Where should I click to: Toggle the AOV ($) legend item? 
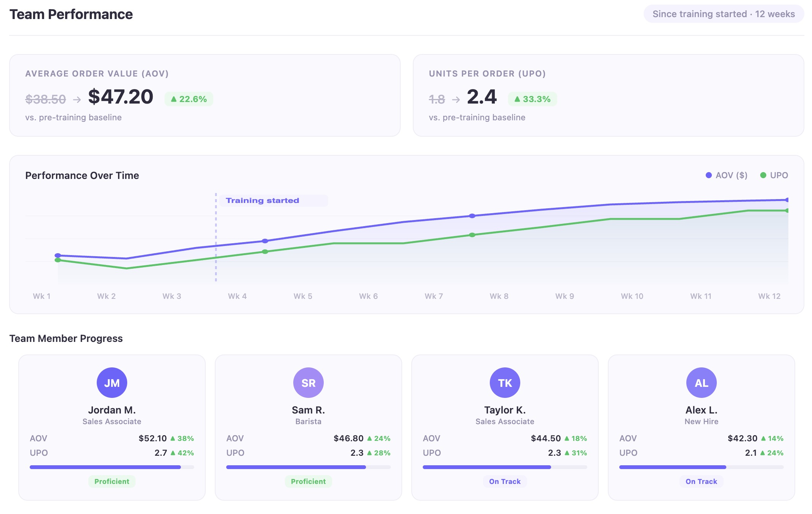click(x=726, y=175)
